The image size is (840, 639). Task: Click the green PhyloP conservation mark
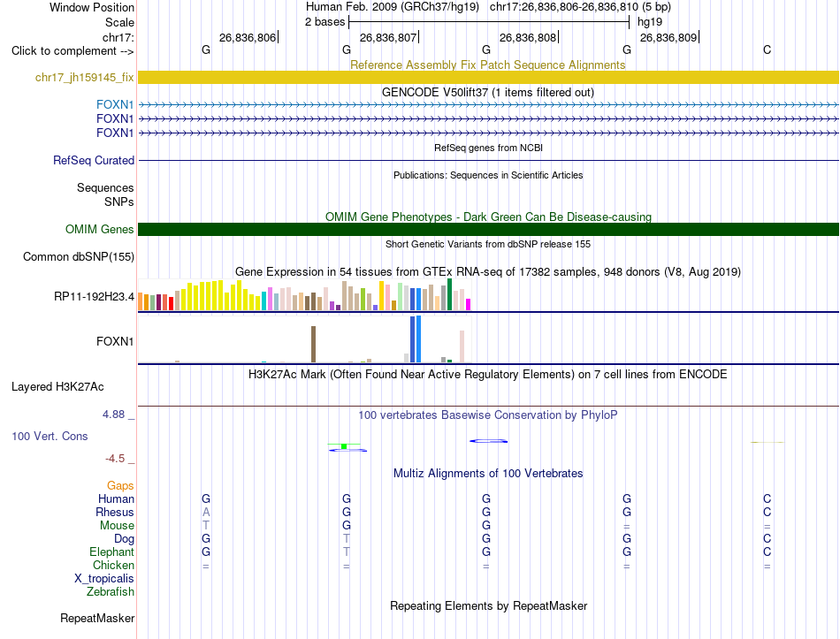(344, 446)
